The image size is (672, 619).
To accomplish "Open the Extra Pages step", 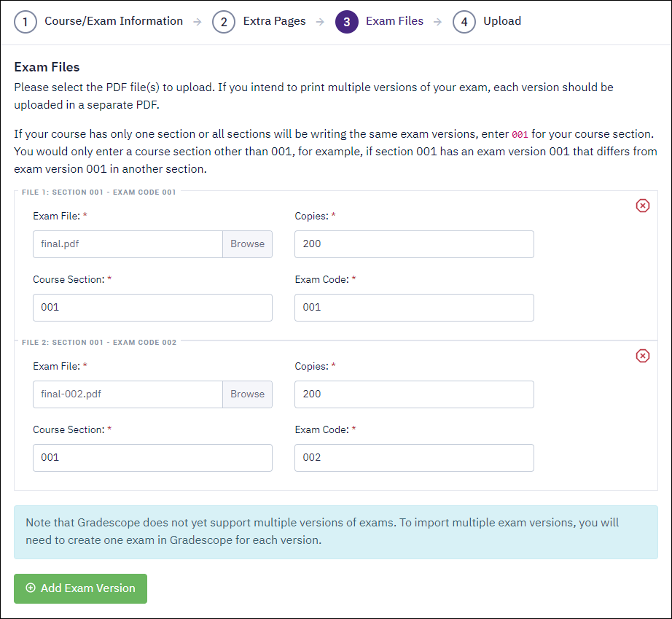I will point(274,21).
